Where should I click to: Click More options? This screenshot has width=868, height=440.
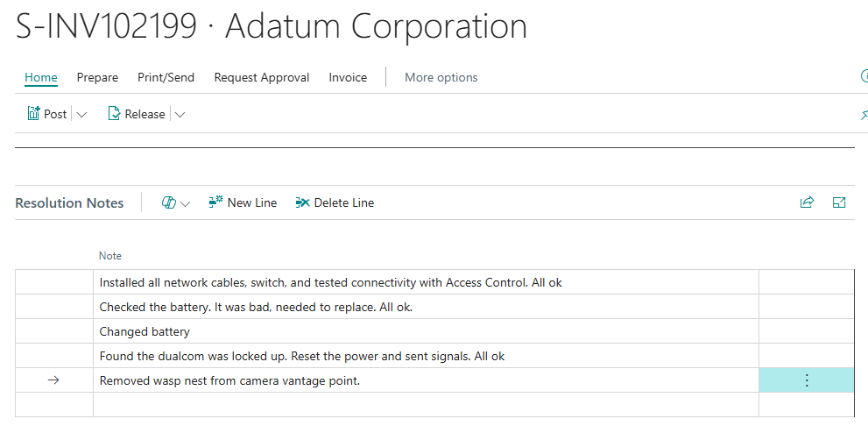pos(441,77)
